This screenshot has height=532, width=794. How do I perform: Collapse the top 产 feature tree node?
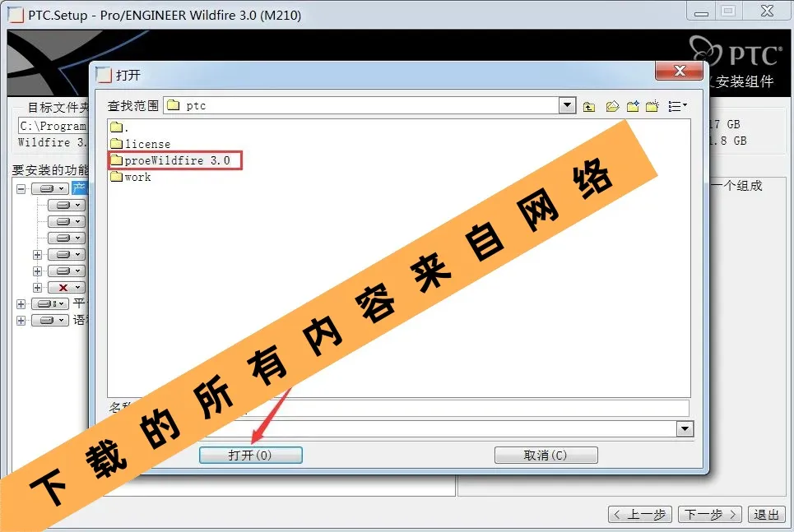coord(21,189)
